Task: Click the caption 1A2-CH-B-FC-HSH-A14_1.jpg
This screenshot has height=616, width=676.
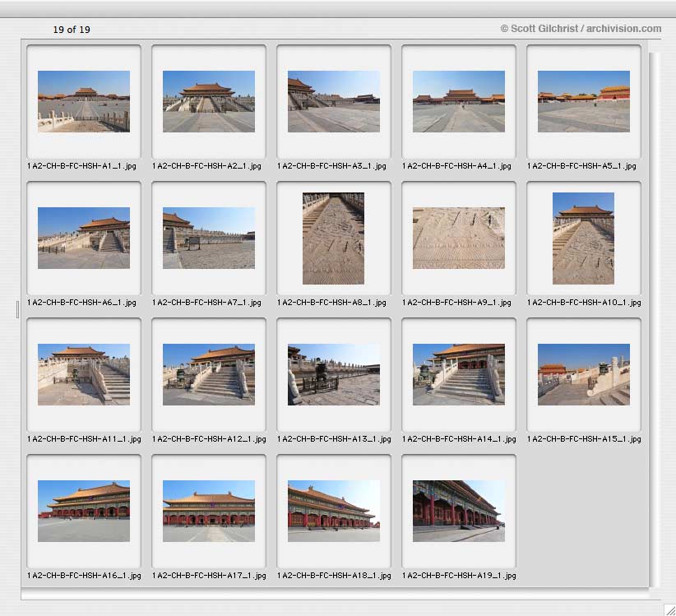Action: 459,439
